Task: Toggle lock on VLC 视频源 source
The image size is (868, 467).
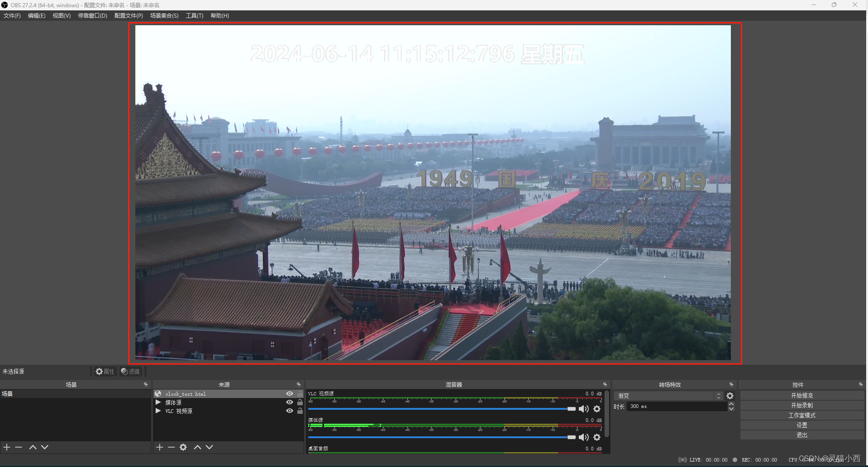Action: tap(300, 411)
